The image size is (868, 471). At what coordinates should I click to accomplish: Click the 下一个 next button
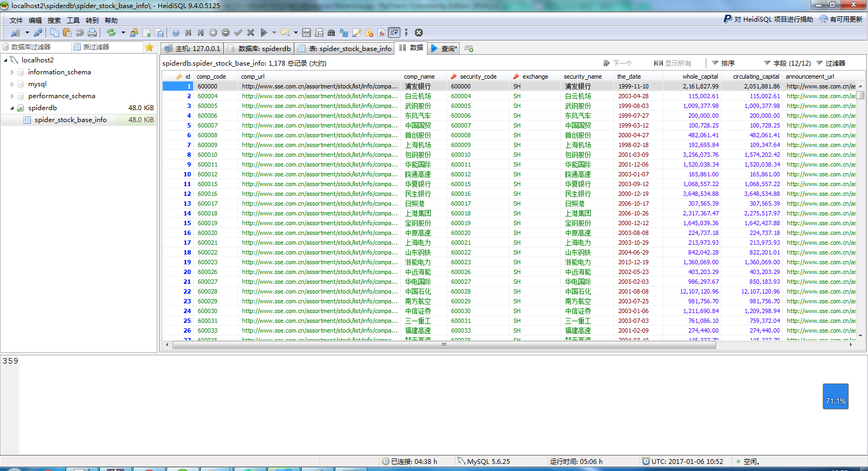point(617,63)
